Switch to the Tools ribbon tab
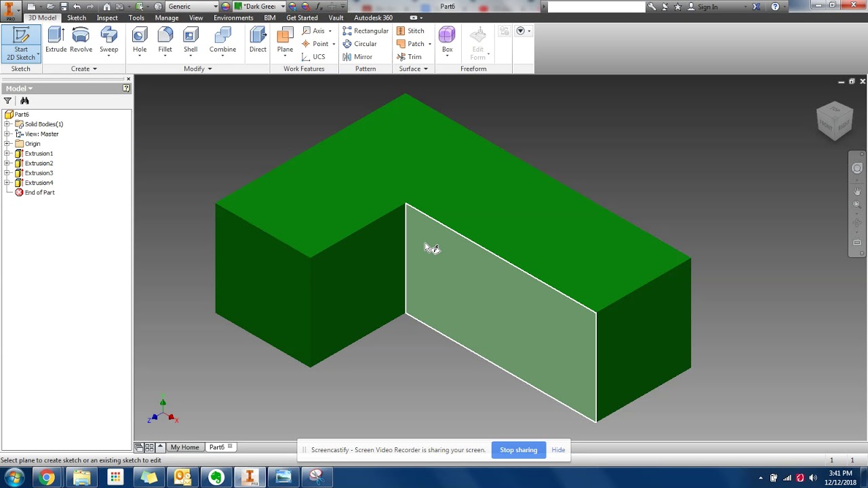 [136, 18]
